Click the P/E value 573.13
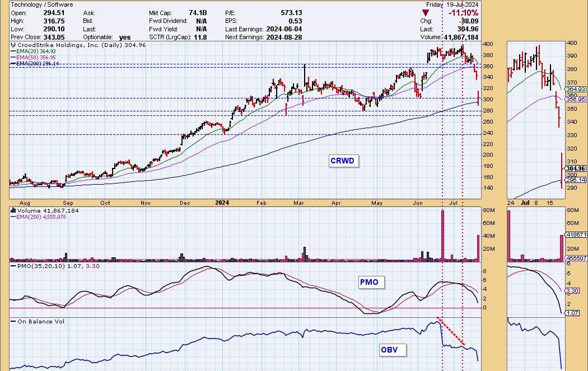The width and height of the screenshot is (588, 371). (291, 13)
